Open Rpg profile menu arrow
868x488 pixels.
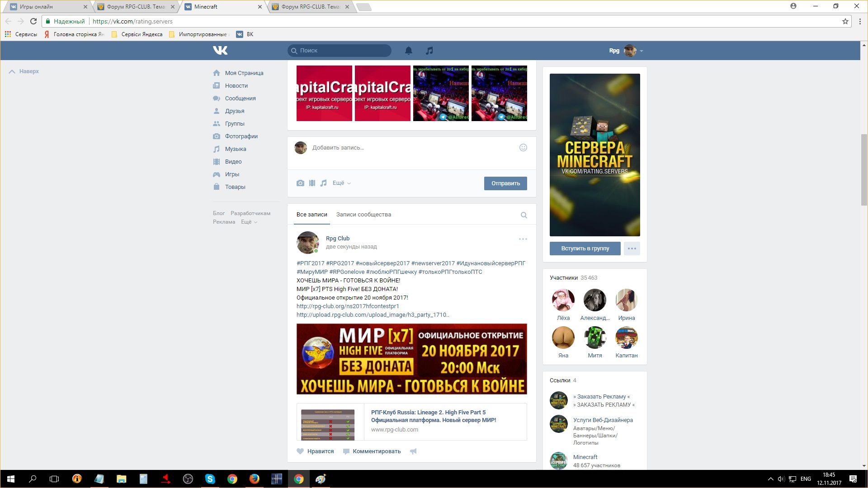coord(642,51)
